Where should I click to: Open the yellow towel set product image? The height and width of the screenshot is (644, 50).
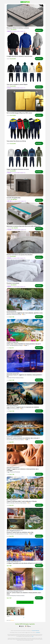25,100
